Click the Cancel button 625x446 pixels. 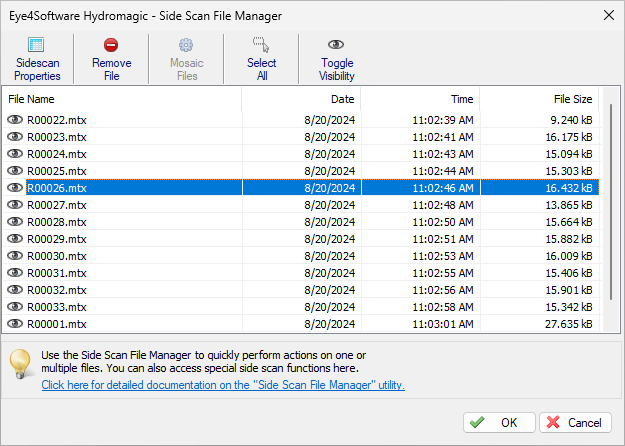coord(575,422)
